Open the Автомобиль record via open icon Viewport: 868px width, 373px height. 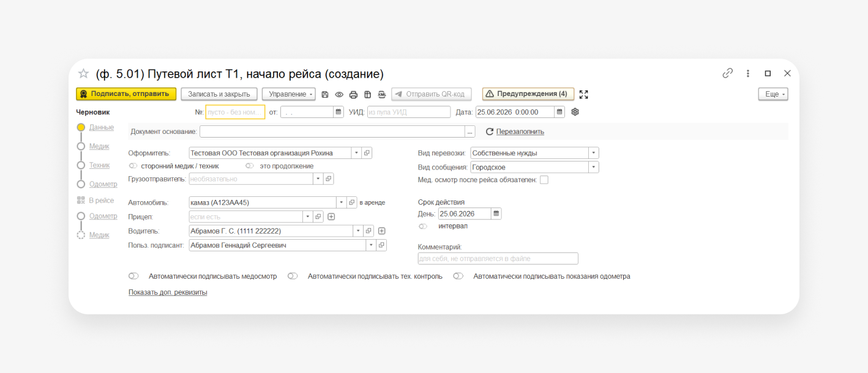click(352, 202)
